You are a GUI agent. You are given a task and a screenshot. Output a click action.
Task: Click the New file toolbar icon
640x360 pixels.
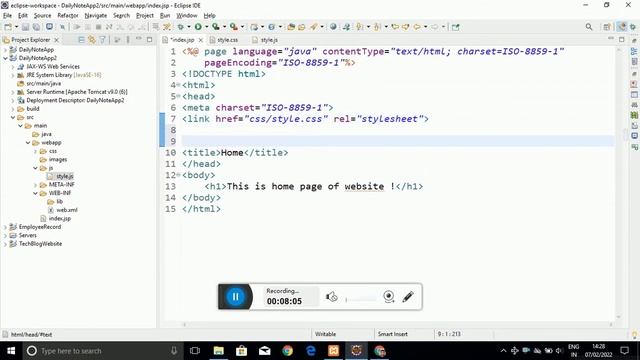tap(8, 27)
